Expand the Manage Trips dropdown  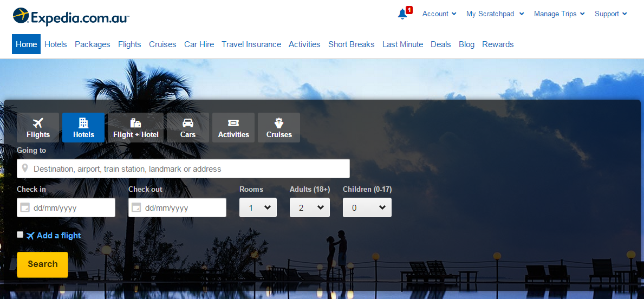coord(560,14)
